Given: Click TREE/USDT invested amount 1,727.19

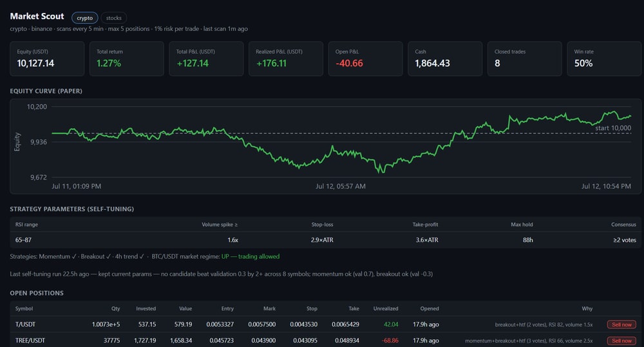Looking at the screenshot, I should (x=145, y=341).
